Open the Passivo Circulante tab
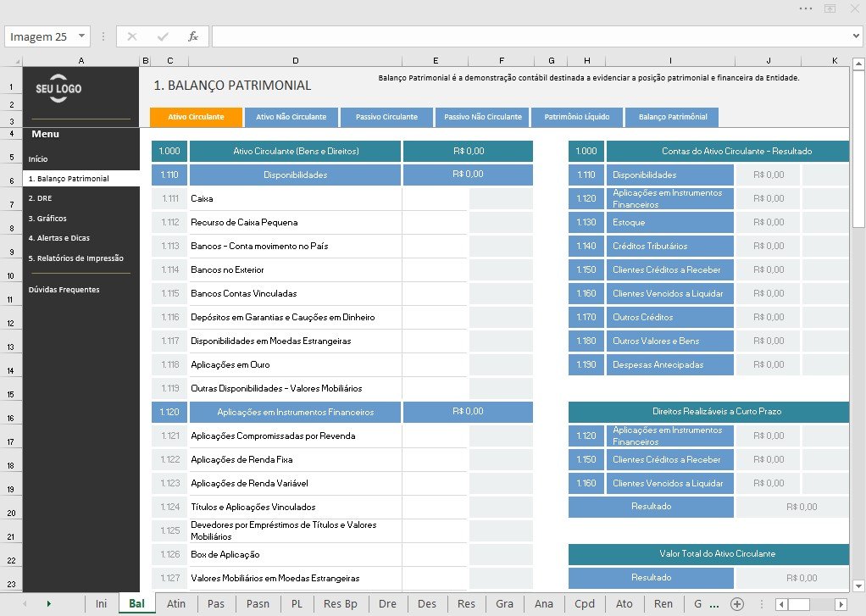Viewport: 866px width, 616px height. click(386, 117)
